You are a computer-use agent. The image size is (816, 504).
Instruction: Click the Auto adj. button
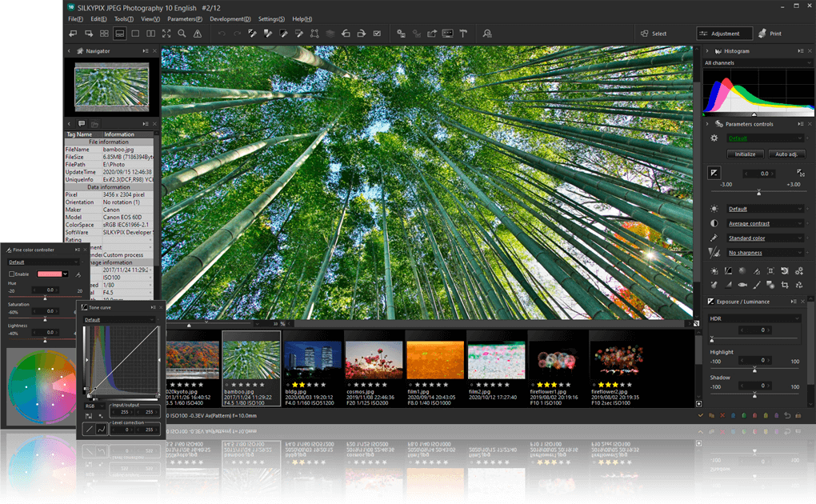(786, 154)
